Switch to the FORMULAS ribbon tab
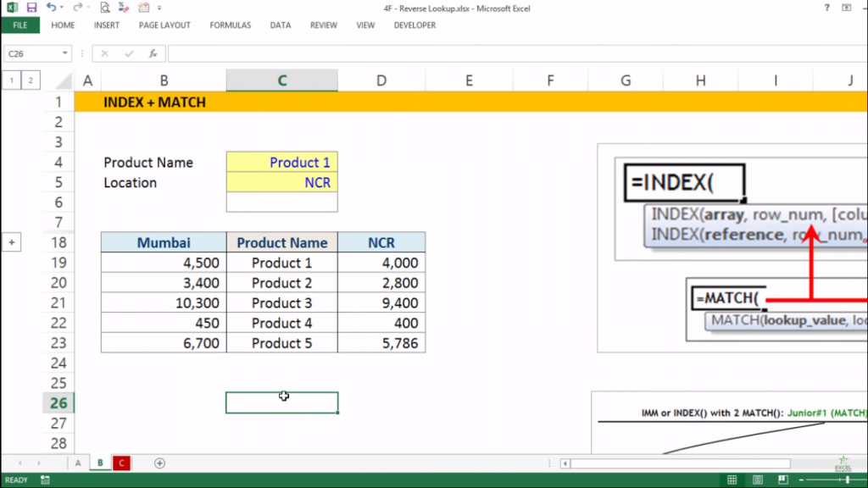This screenshot has height=488, width=868. point(230,25)
